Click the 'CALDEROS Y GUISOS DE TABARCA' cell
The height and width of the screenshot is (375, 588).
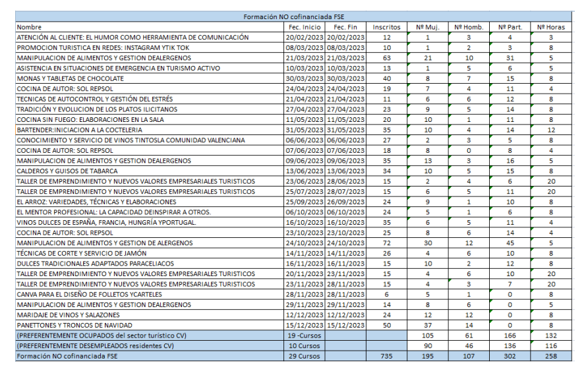point(68,171)
